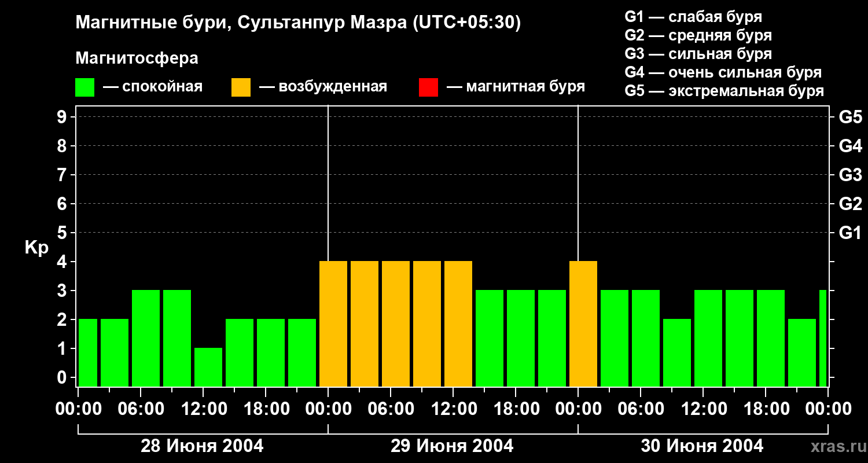Screen dimensions: 868x463
Task: Click the right-axis 'G2' storm level label
Action: (x=850, y=204)
